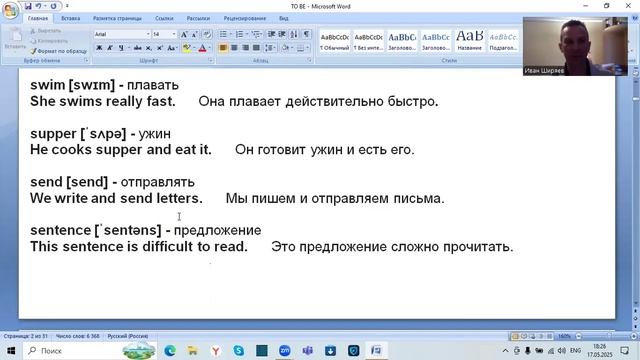The width and height of the screenshot is (640, 360).
Task: Apply the red font color
Action: pyautogui.click(x=202, y=48)
